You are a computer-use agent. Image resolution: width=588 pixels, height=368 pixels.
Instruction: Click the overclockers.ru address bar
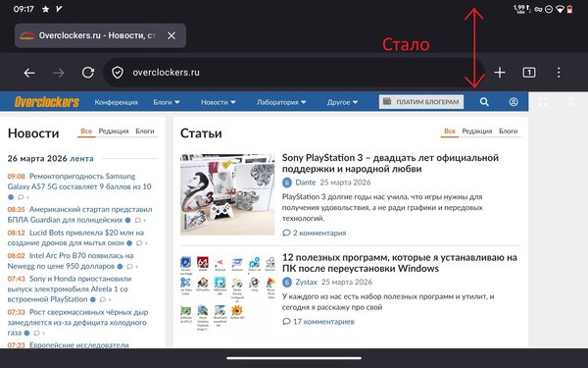point(294,72)
